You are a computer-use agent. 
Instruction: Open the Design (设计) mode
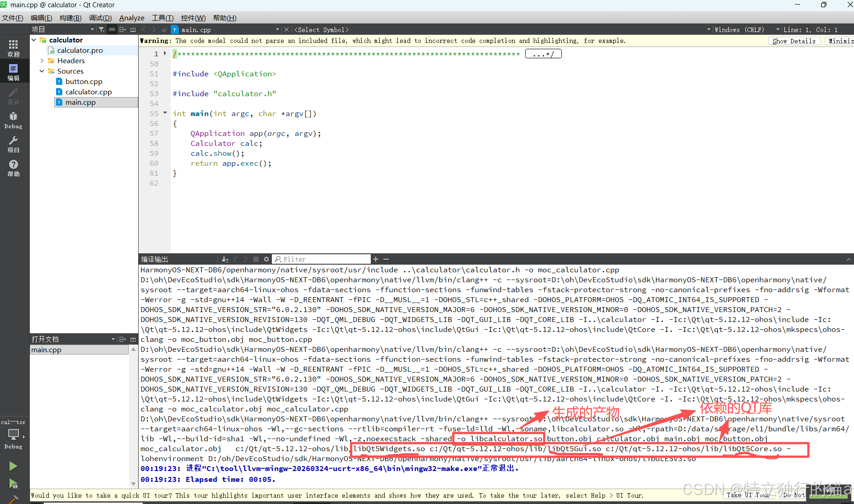[14, 96]
